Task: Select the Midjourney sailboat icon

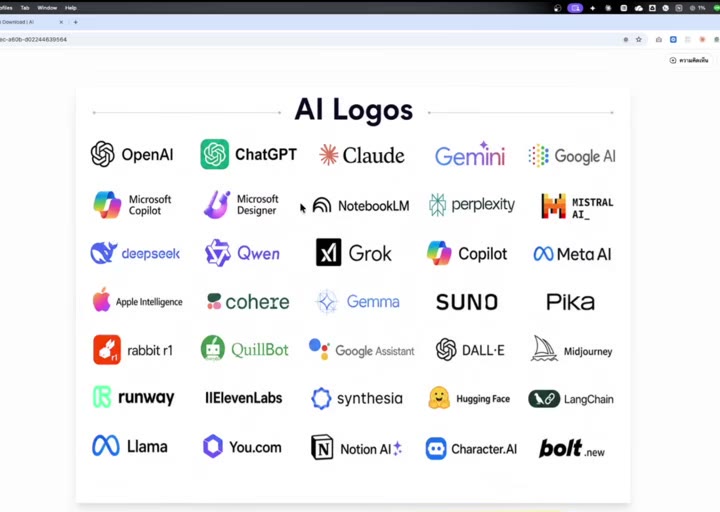Action: pos(544,349)
